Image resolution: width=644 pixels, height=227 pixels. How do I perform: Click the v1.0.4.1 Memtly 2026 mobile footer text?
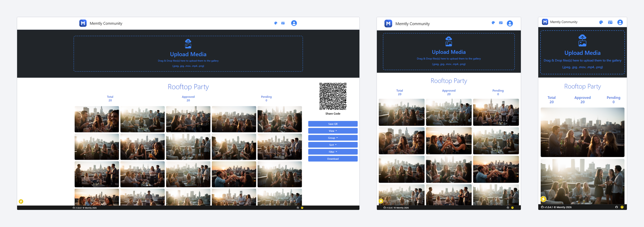point(558,207)
